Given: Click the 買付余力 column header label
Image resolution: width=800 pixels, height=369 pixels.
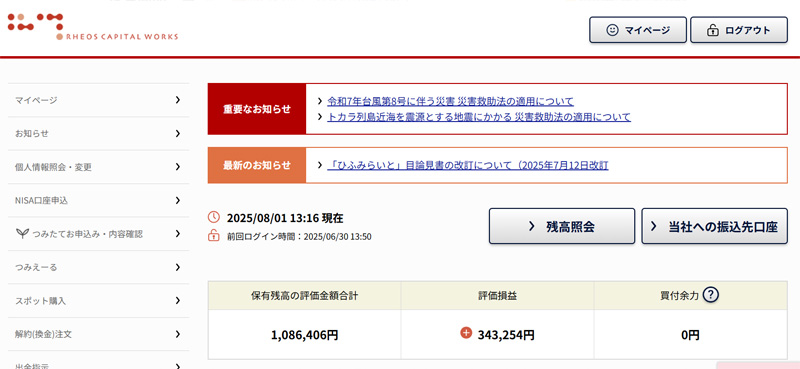Looking at the screenshot, I should point(680,296).
